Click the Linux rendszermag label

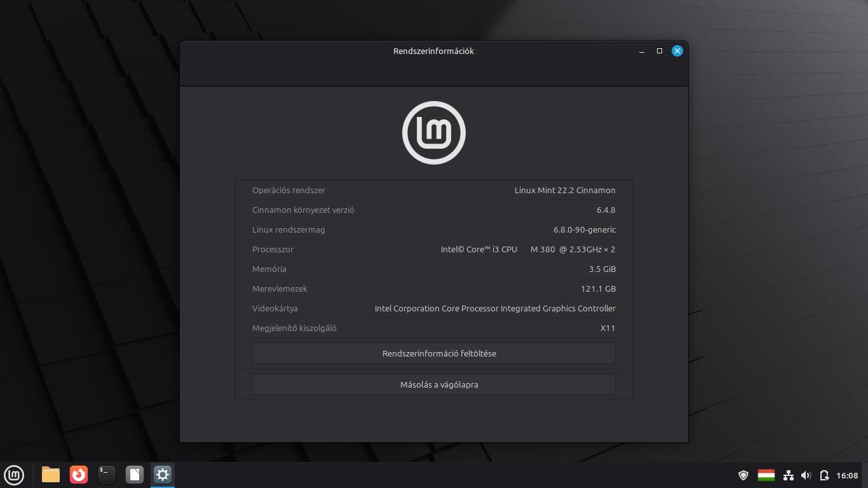click(288, 229)
